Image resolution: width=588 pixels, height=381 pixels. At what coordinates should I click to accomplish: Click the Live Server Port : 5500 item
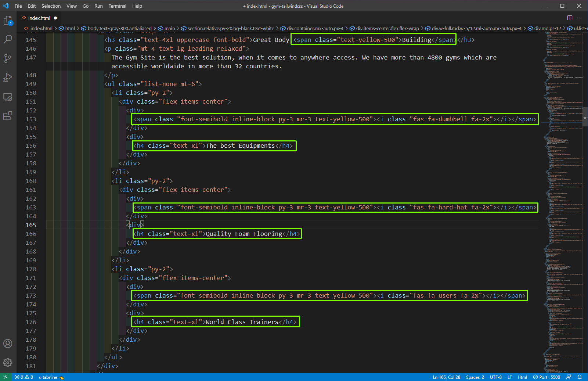pos(547,377)
